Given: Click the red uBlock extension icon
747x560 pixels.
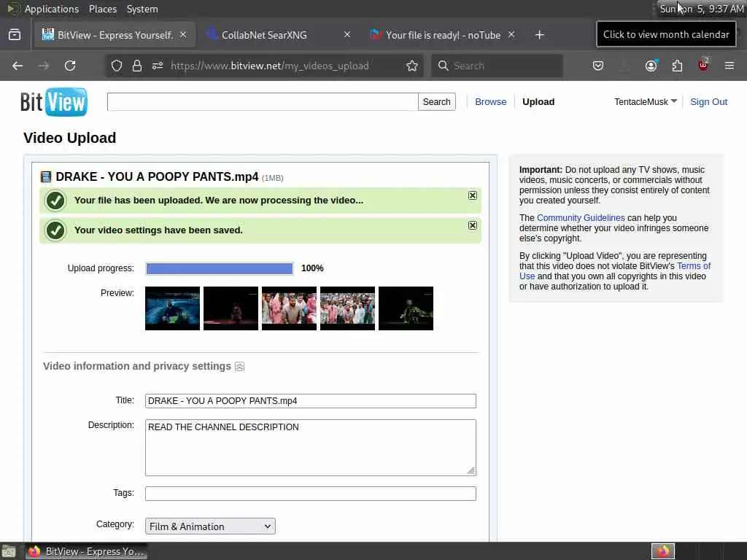Looking at the screenshot, I should 703,65.
